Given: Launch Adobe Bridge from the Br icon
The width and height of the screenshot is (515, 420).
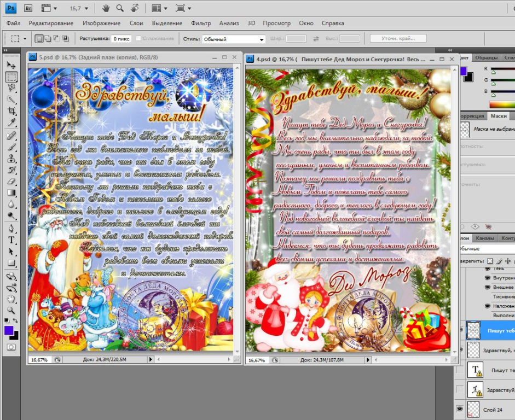Looking at the screenshot, I should click(28, 8).
